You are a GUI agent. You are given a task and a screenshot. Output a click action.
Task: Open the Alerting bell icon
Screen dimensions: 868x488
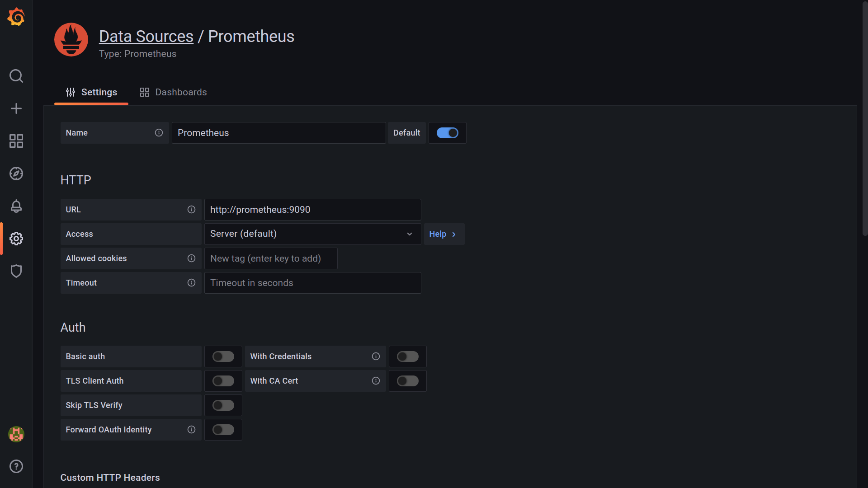pos(16,206)
